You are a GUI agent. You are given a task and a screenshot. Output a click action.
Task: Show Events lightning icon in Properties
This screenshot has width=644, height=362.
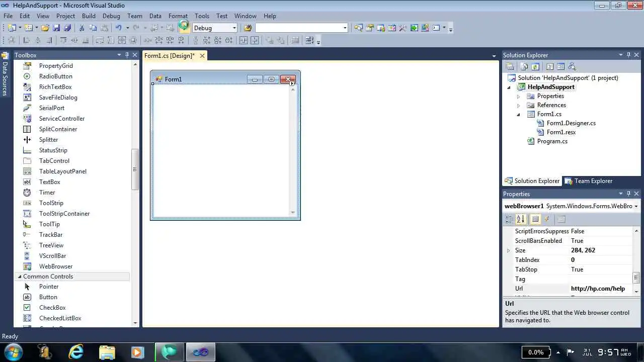tap(547, 219)
